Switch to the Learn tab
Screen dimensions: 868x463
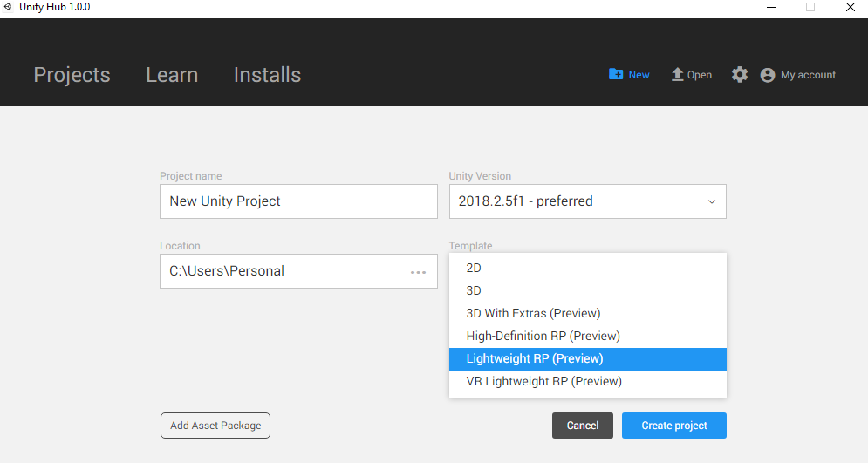(172, 75)
